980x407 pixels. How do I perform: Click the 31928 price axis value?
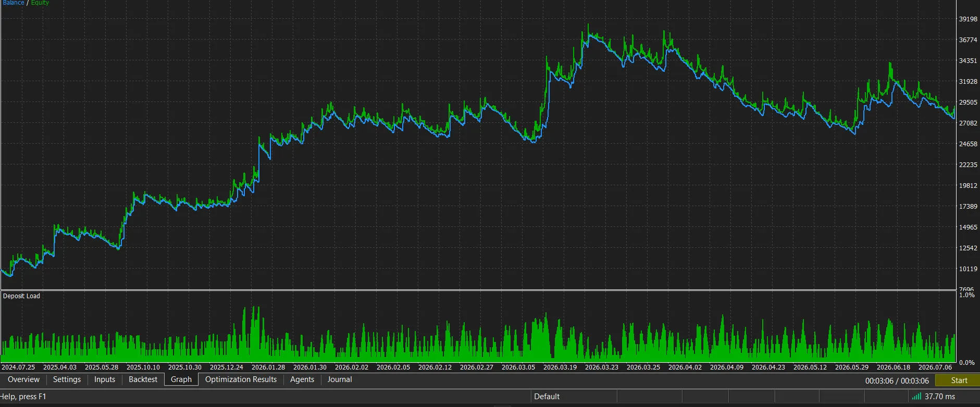point(968,82)
